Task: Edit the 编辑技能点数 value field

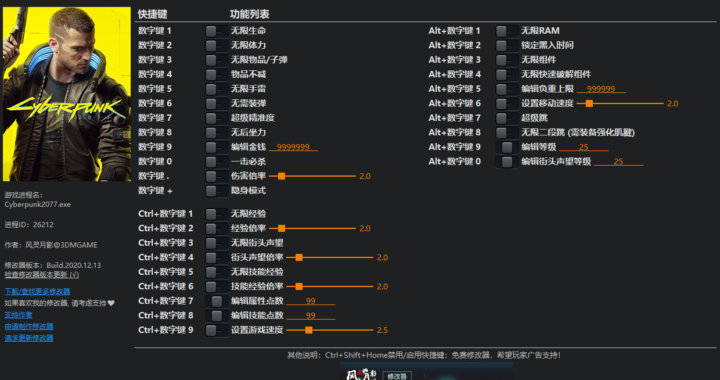Action: [311, 316]
